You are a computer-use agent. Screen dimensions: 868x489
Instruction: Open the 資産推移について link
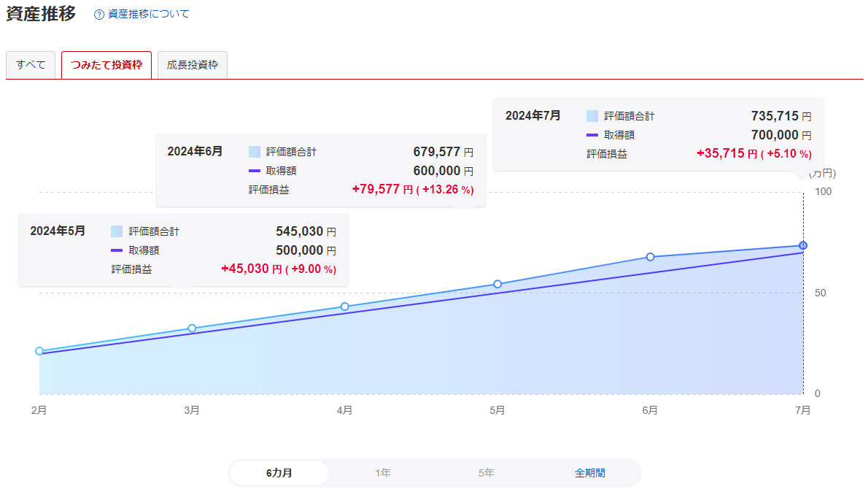click(x=148, y=14)
